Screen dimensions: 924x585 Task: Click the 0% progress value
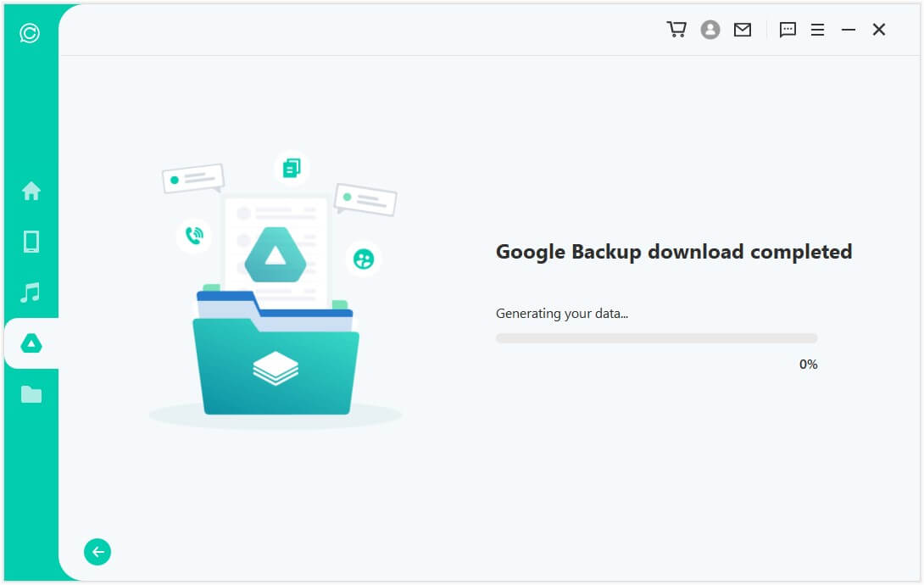point(808,365)
